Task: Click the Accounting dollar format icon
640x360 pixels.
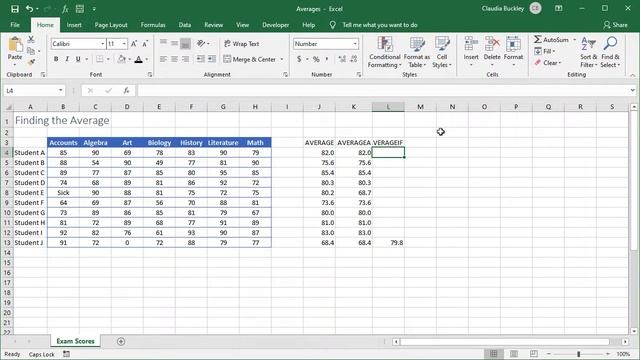Action: click(299, 59)
